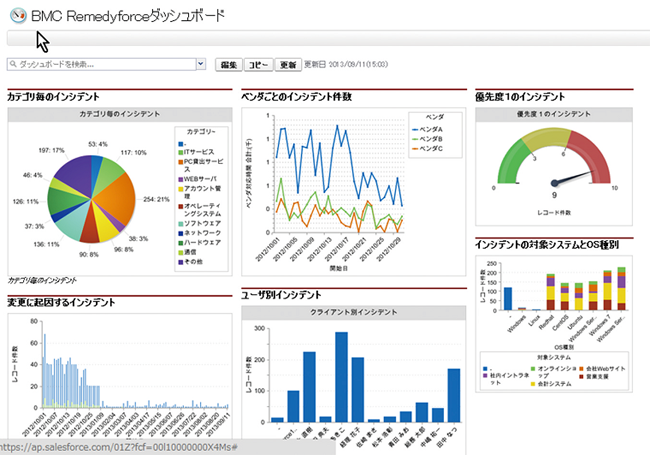The width and height of the screenshot is (650, 460).
Task: Click the ネットワーク legend entry
Action: point(200,233)
